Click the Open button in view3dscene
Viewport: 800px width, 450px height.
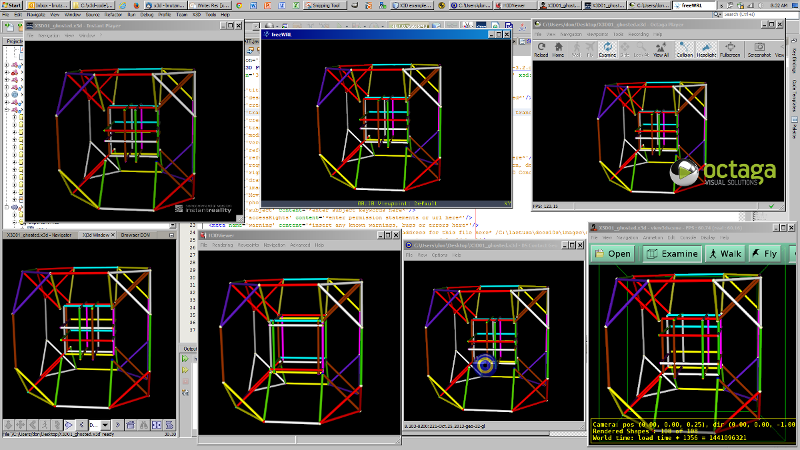pos(612,254)
